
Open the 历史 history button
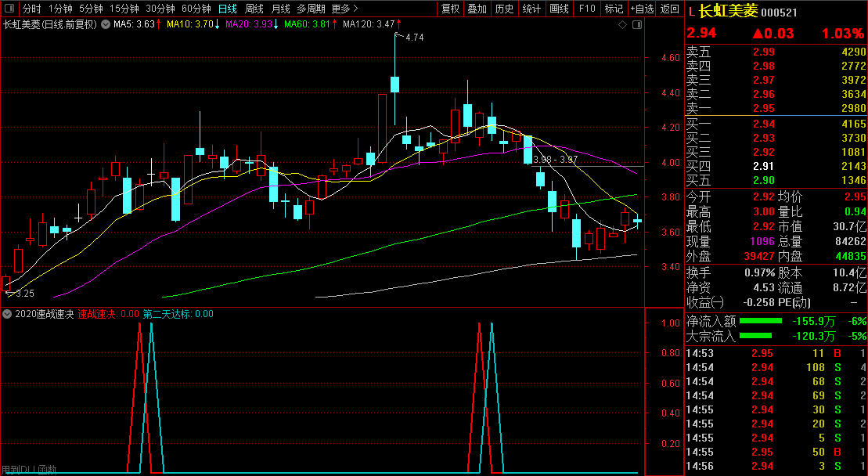[504, 9]
